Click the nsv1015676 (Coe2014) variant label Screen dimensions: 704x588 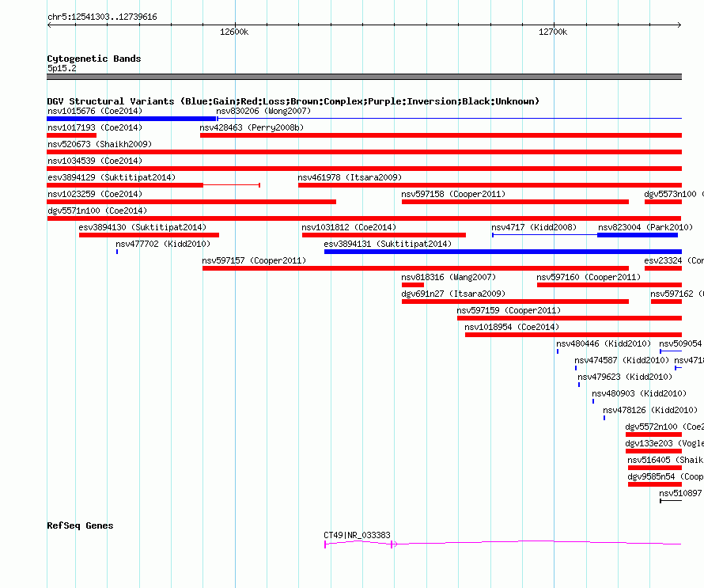coord(95,111)
